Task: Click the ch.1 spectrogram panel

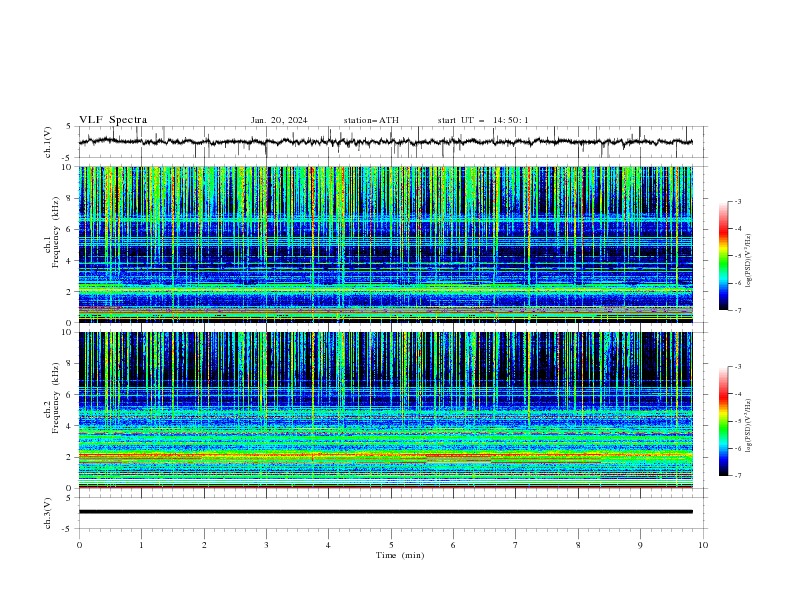Action: [386, 244]
